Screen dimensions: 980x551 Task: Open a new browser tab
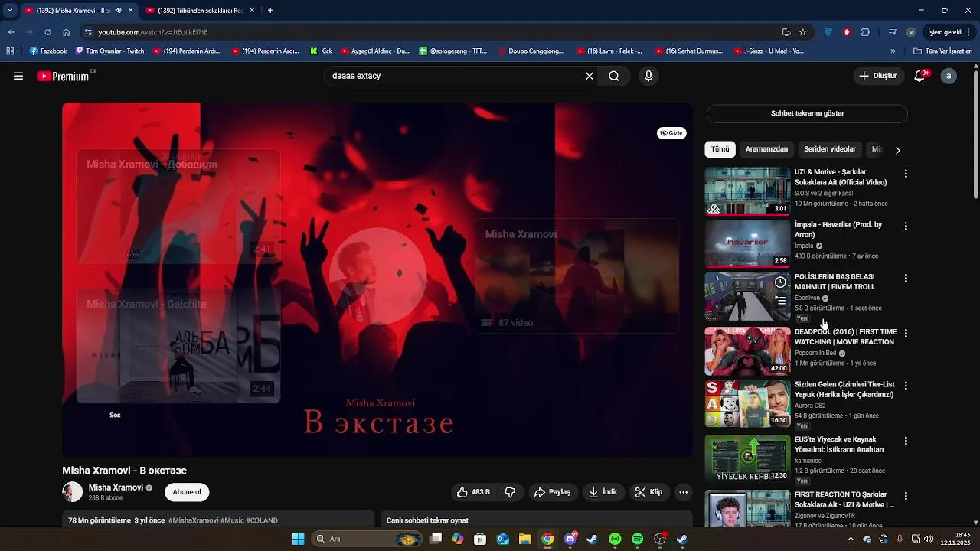pyautogui.click(x=270, y=10)
